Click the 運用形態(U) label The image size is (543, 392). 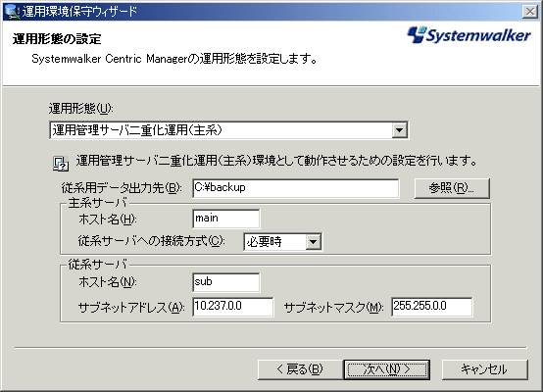[80, 109]
